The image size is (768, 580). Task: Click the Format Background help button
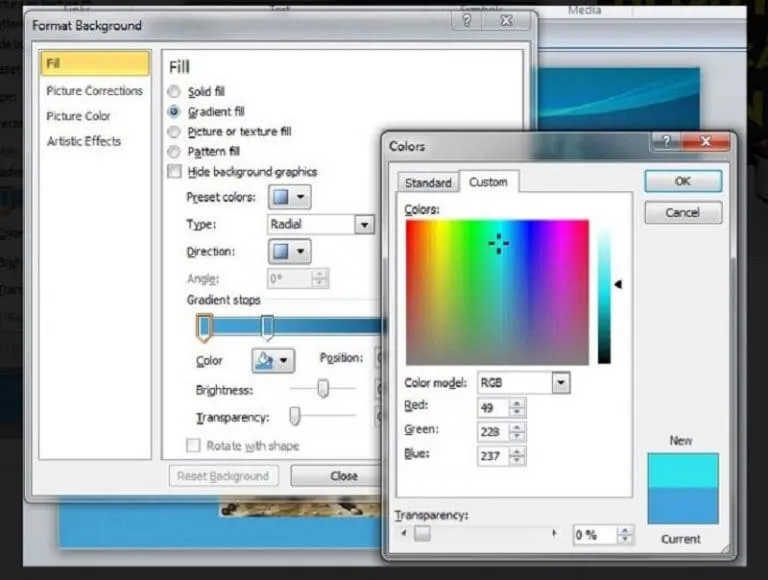point(467,21)
